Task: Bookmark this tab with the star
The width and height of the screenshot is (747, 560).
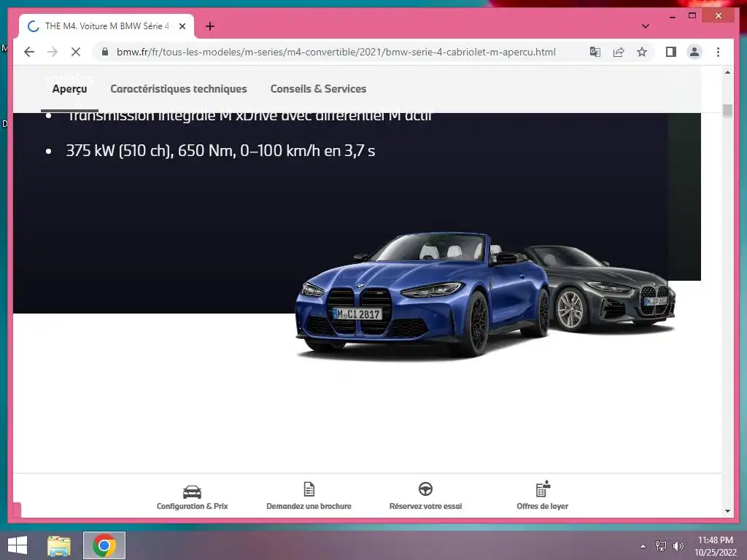Action: coord(642,52)
